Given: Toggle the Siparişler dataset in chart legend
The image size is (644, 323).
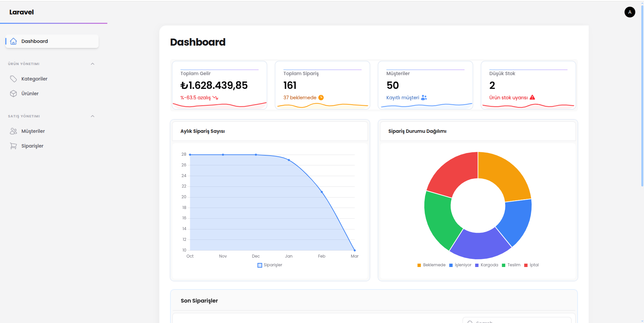Looking at the screenshot, I should 270,265.
